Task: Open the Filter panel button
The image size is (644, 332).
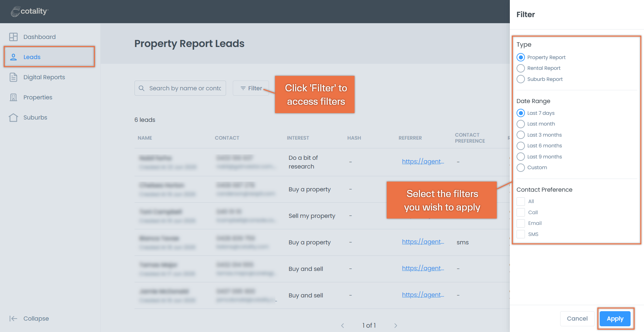Action: point(251,88)
